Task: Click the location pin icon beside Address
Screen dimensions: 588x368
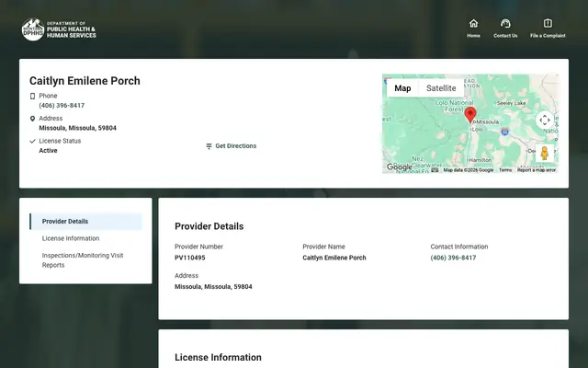Action: coord(32,119)
